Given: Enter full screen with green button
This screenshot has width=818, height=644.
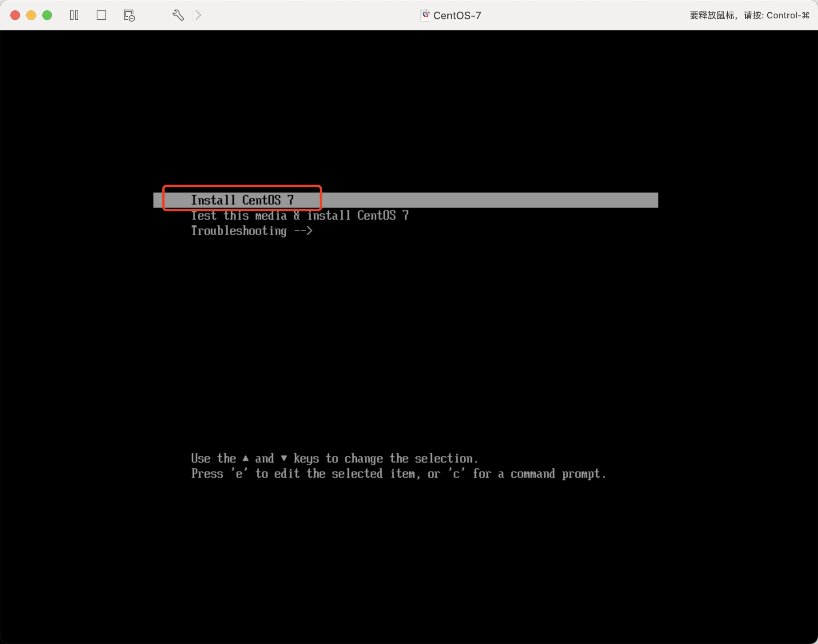Looking at the screenshot, I should [x=47, y=15].
